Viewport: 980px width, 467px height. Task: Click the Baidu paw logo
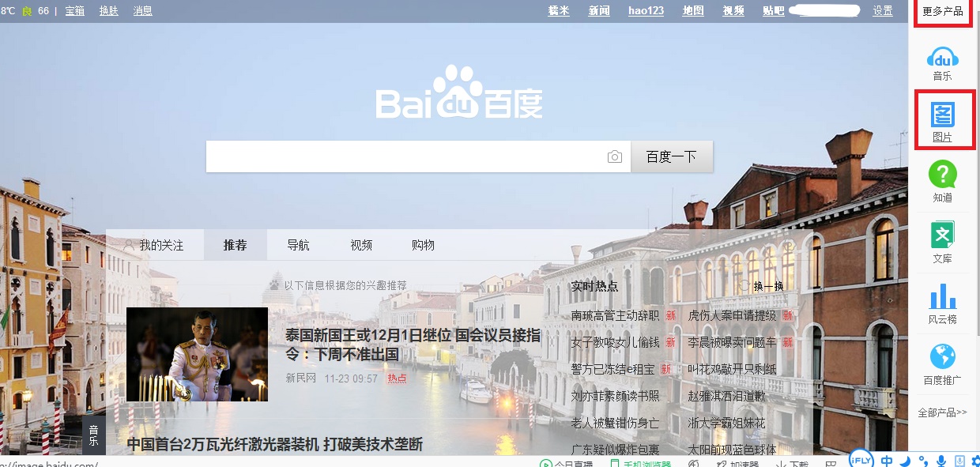point(459,93)
